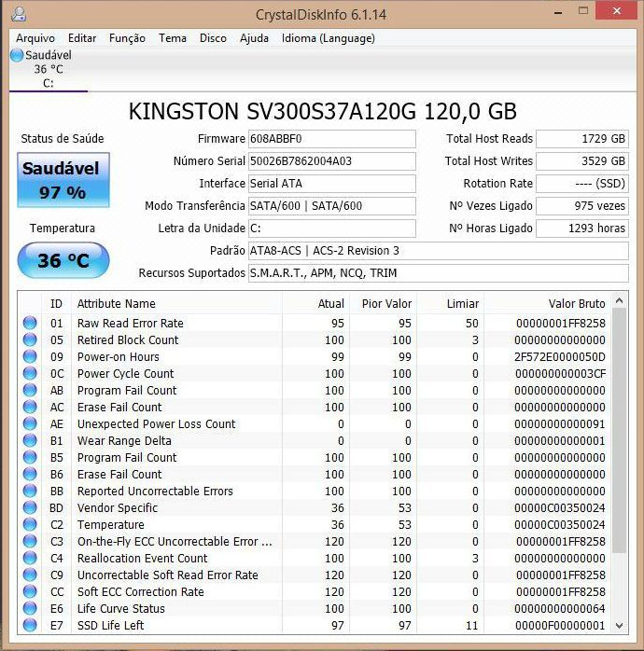
Task: Click the Attribute Name column header
Action: point(177,303)
